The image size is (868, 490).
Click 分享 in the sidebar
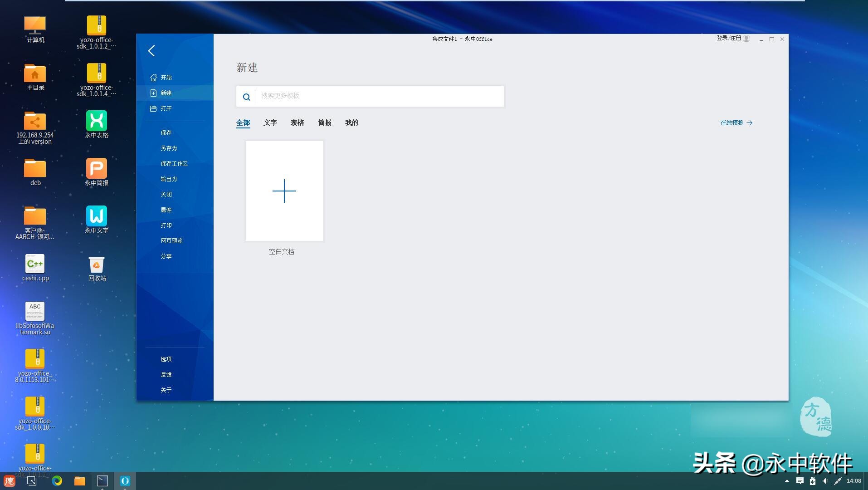[x=166, y=256]
